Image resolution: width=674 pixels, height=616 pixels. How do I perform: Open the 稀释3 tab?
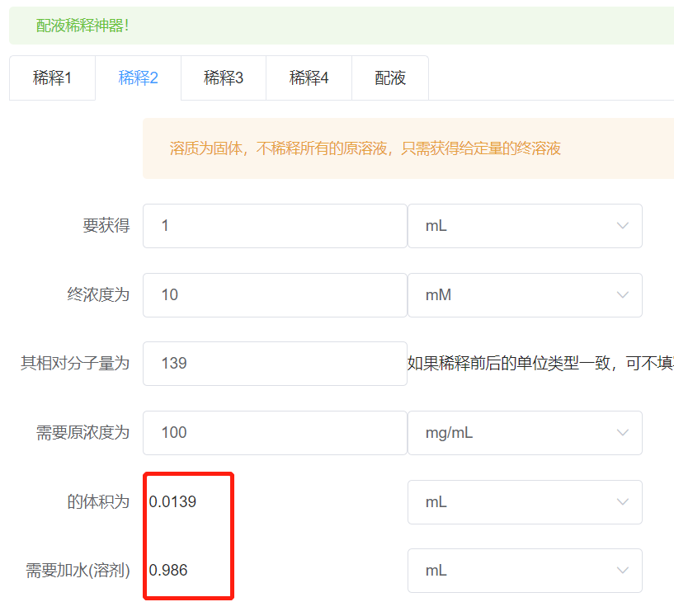pyautogui.click(x=224, y=78)
